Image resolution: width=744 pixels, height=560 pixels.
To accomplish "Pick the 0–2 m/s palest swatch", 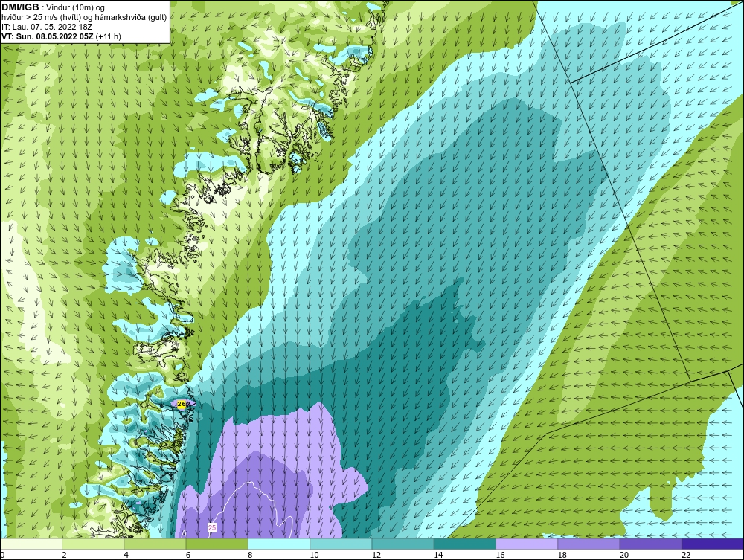I will pyautogui.click(x=31, y=544).
